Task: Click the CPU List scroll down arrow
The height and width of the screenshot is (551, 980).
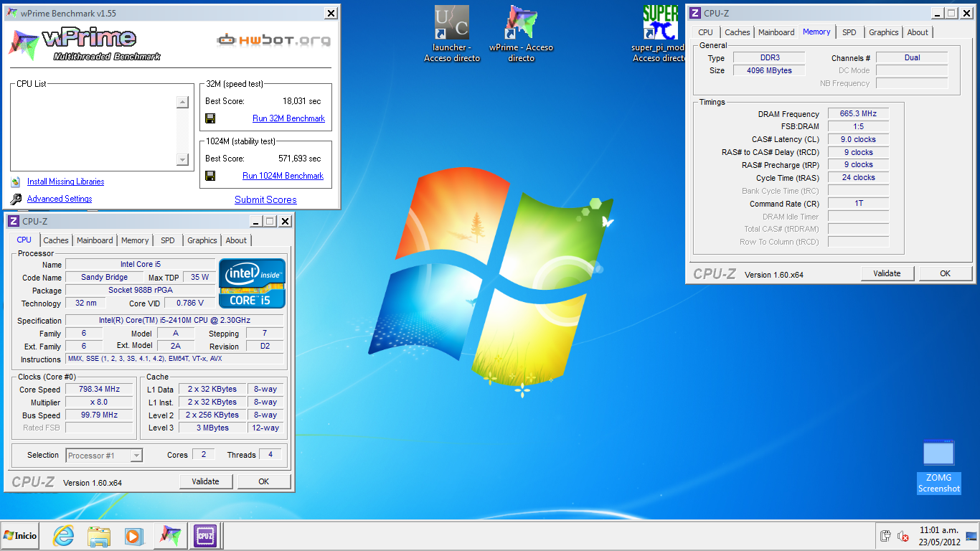Action: (182, 160)
